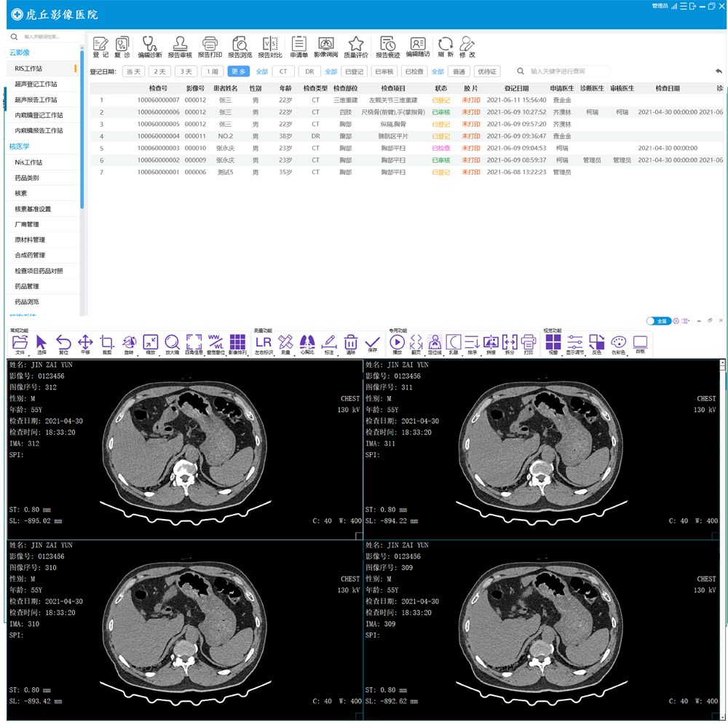Open 编辑诊断 stethoscope tool
728x728 pixels.
click(x=150, y=45)
